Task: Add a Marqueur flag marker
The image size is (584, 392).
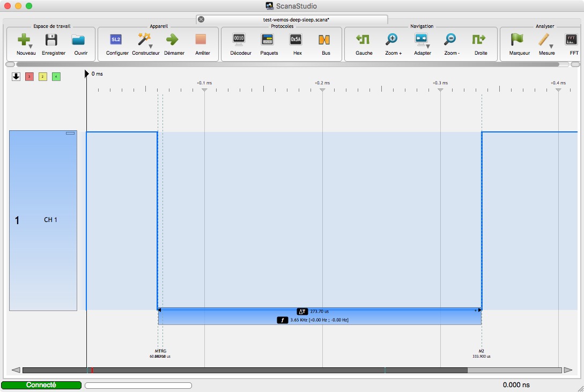Action: [x=518, y=40]
